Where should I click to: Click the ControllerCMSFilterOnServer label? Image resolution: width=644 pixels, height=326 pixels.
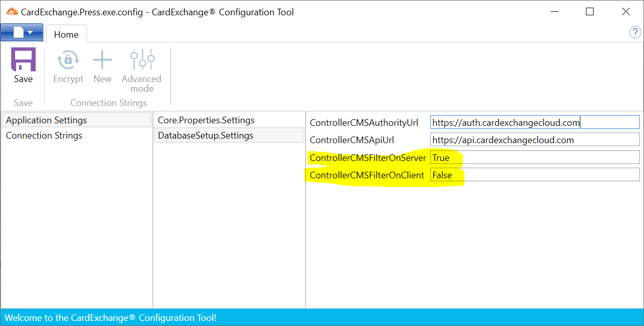click(368, 158)
